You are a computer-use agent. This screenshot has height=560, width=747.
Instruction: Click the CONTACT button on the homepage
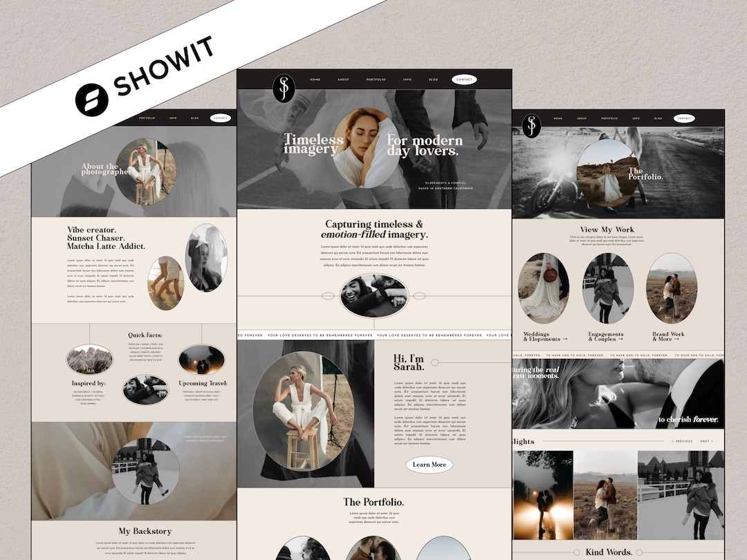point(464,79)
